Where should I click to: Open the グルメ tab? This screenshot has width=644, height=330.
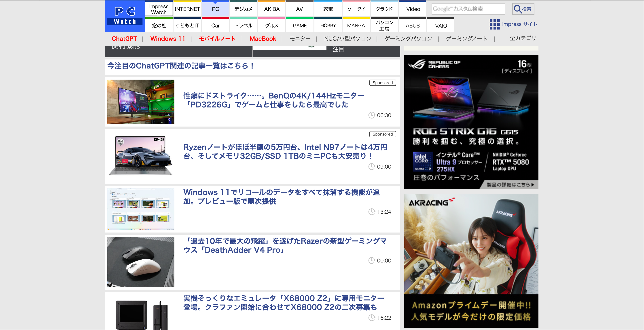point(272,25)
